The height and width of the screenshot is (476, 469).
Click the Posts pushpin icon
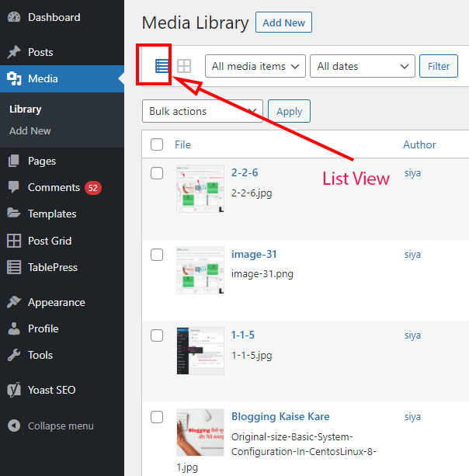[14, 52]
